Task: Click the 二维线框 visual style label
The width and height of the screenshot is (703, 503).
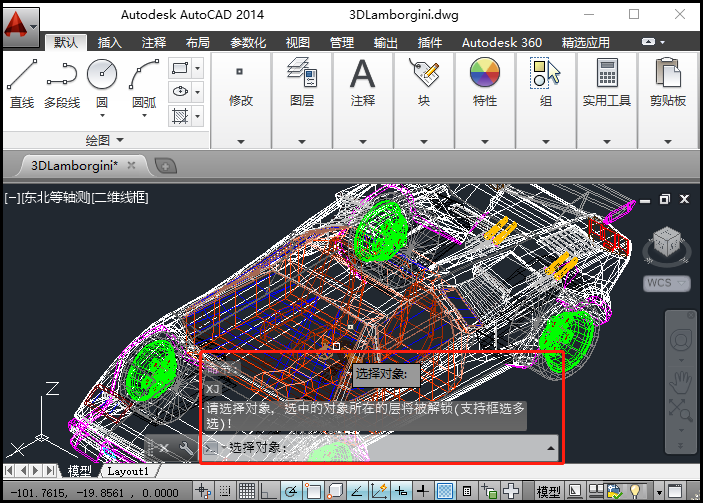Action: point(120,198)
